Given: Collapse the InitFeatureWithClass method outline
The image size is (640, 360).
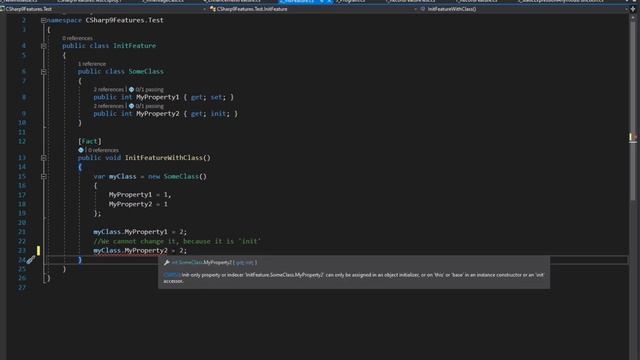Looking at the screenshot, I should (44, 158).
